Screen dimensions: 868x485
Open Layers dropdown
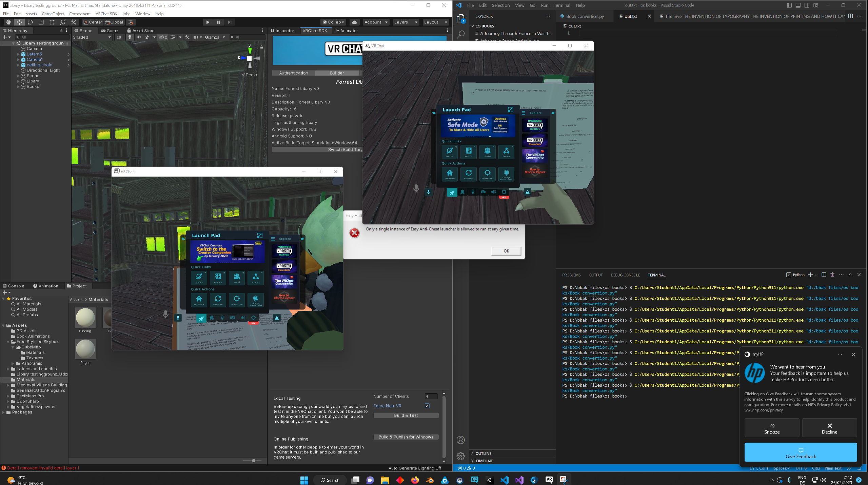(406, 22)
